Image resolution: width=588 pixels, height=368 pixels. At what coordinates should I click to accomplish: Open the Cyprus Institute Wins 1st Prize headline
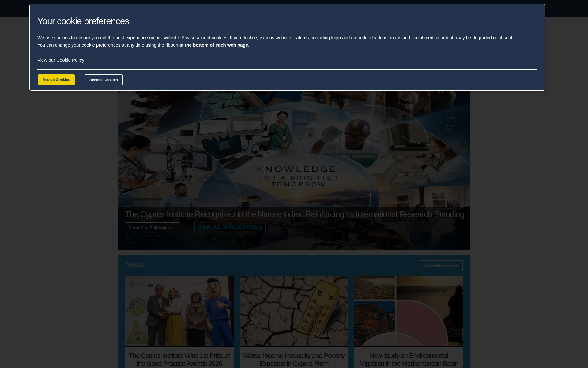[179, 359]
